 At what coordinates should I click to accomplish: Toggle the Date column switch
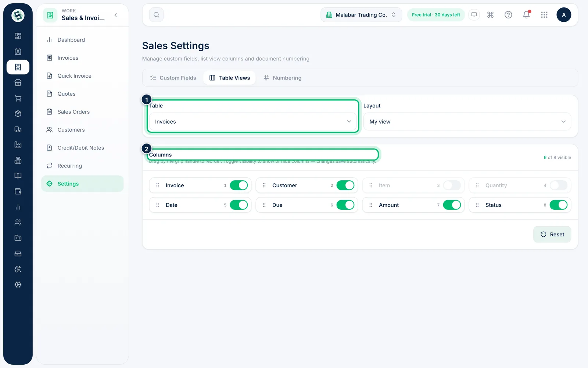tap(239, 205)
